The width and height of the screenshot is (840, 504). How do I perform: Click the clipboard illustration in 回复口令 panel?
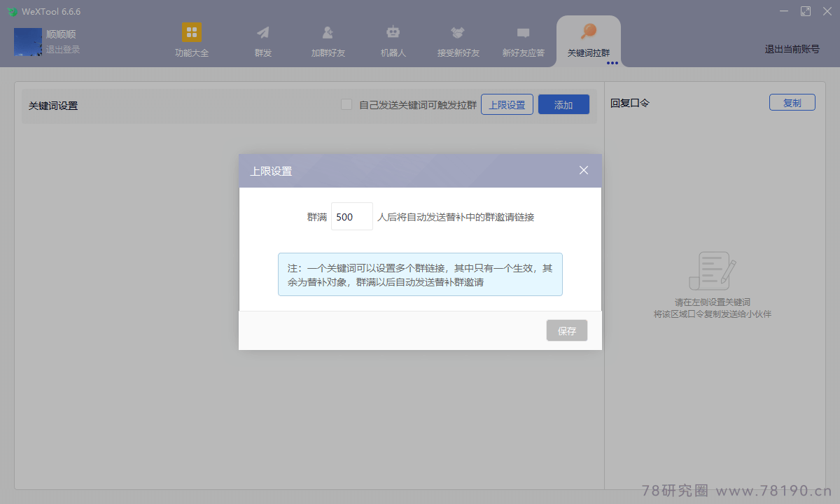coord(713,270)
